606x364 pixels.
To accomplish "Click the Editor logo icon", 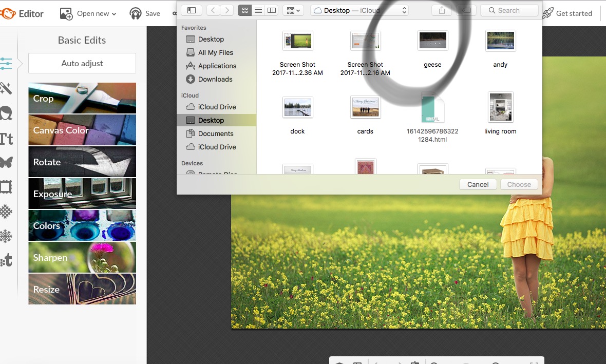I will tap(8, 13).
